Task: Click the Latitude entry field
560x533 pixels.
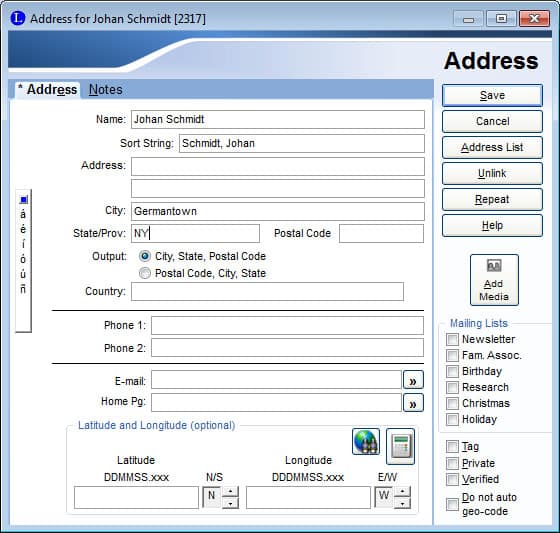Action: [136, 497]
